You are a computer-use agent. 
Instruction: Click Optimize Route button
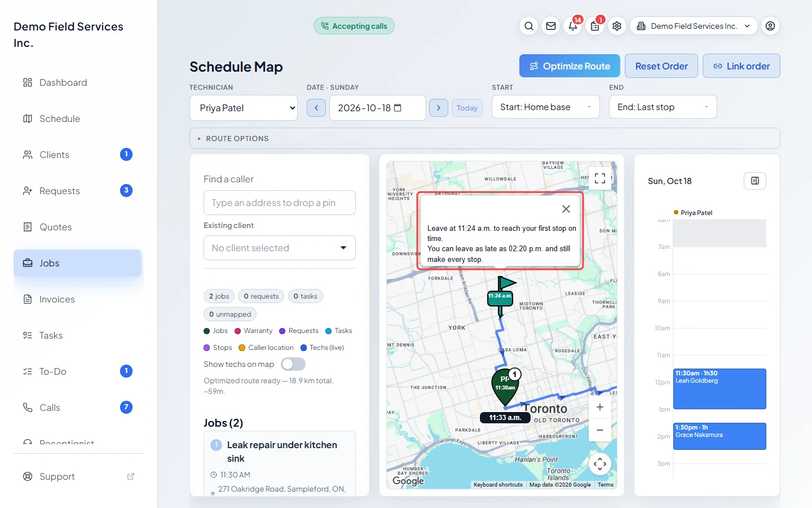tap(570, 66)
